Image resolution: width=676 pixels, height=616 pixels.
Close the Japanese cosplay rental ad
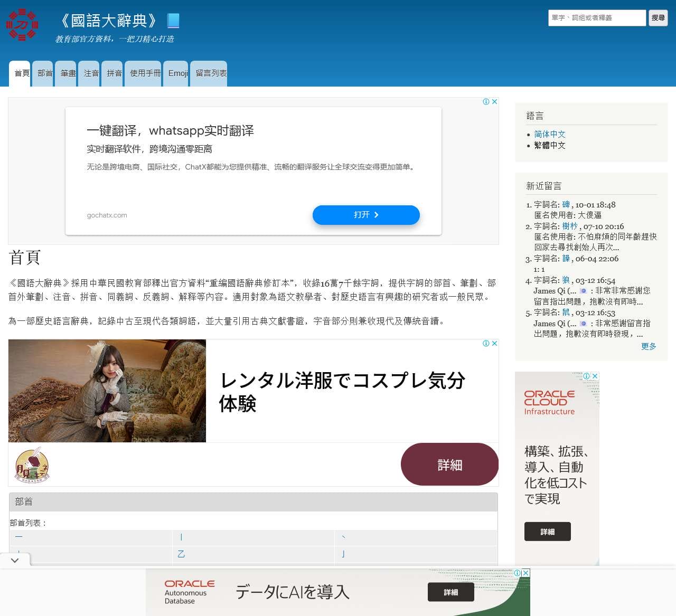[x=495, y=344]
